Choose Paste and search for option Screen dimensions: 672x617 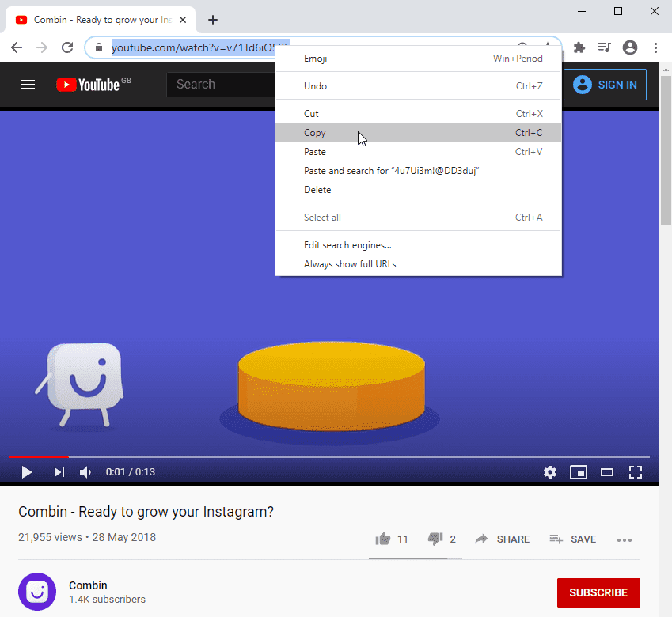click(418, 170)
